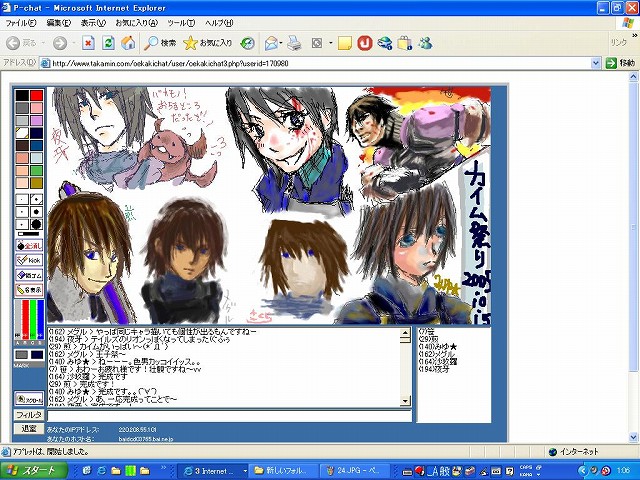Select user (140)みゆ★ in member list
Viewport: 640px width, 480px height.
click(x=438, y=347)
